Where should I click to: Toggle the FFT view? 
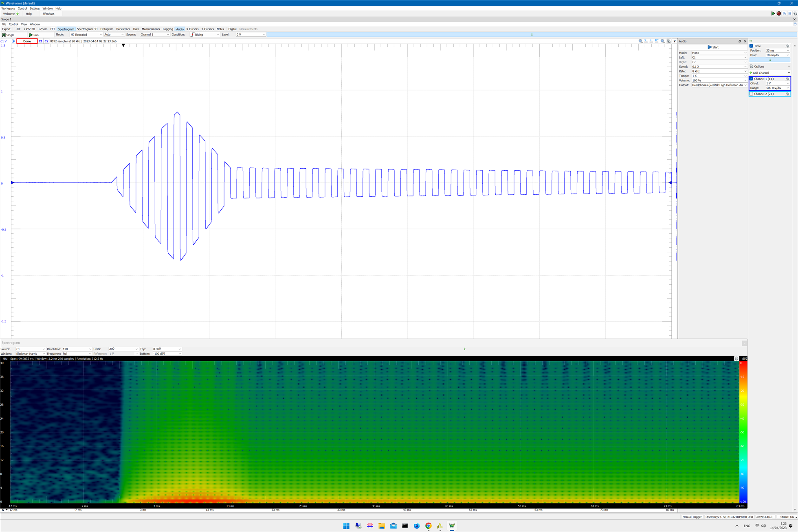pyautogui.click(x=53, y=29)
